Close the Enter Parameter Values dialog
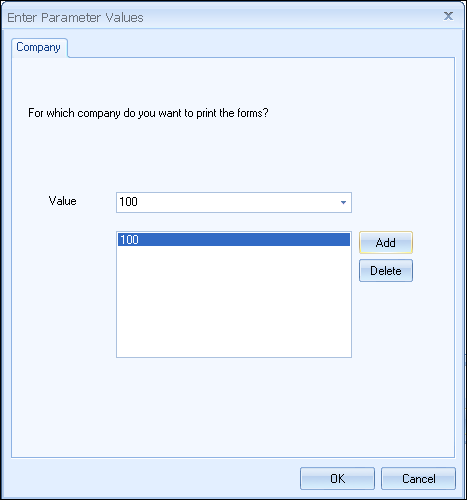 pyautogui.click(x=448, y=16)
